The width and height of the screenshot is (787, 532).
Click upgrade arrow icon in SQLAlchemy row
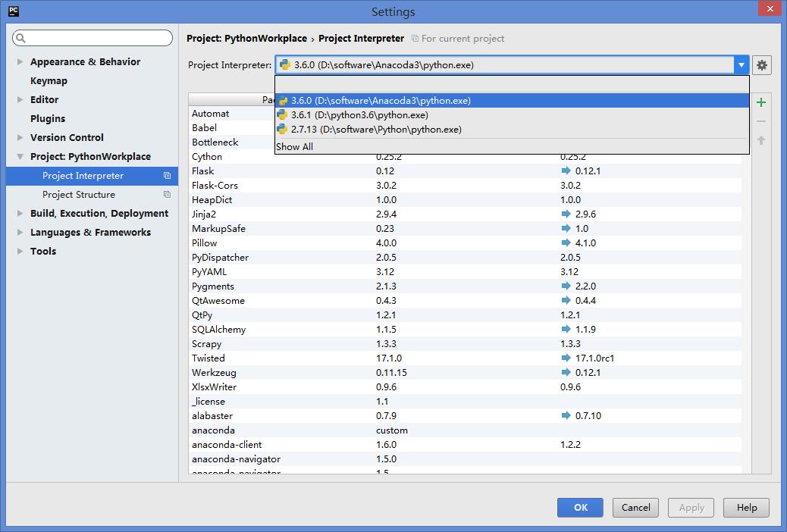566,329
